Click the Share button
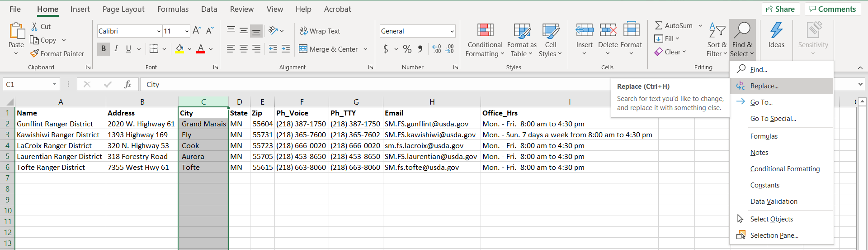Screen dimensions: 868x250 780,9
